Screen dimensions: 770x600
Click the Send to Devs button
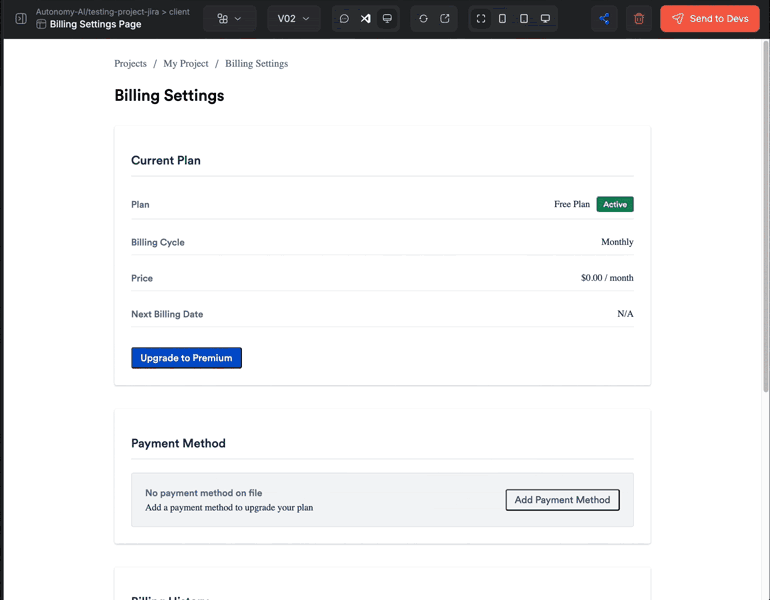pos(710,19)
